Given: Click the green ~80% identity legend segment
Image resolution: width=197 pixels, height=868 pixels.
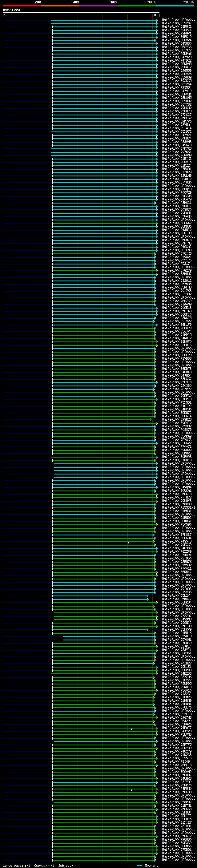Looking at the screenshot, I should (x=137, y=6).
